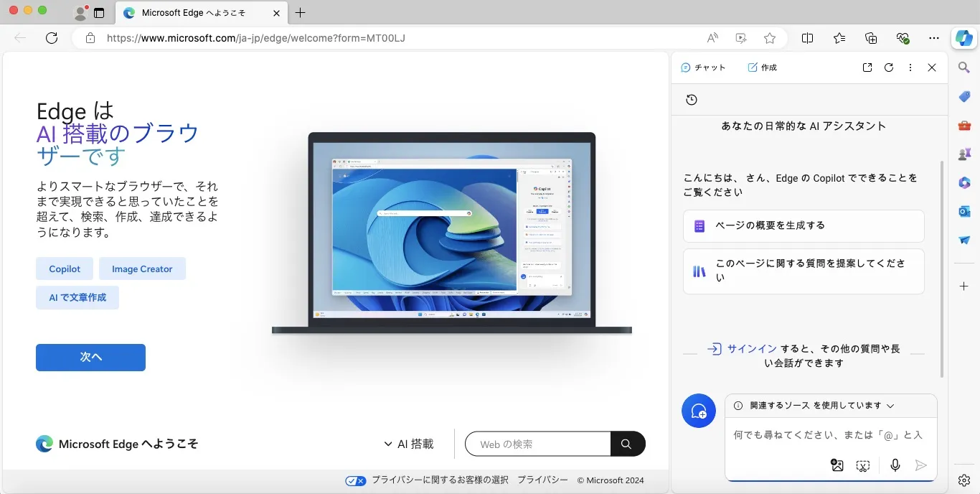Screen dimensions: 980x494
Task: Open sidebar Drop paper plane icon
Action: tap(964, 240)
